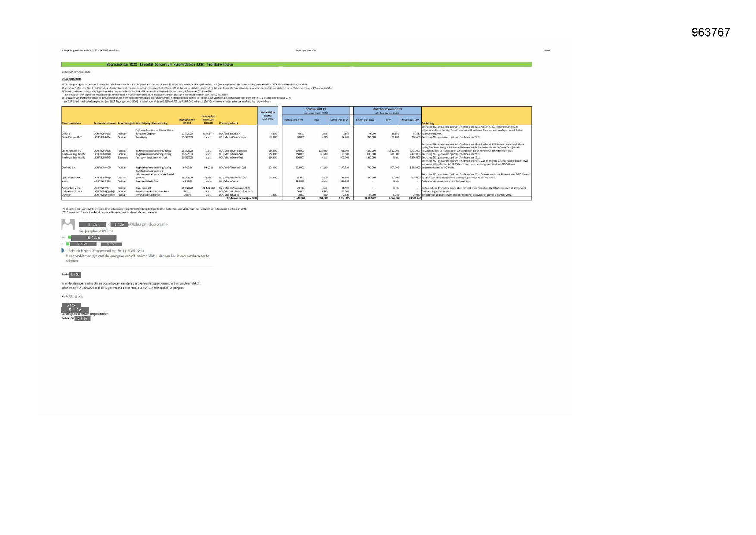The width and height of the screenshot is (756, 535).
Task: Select the redacted sender name block 5.1.2e
Action: pos(93,225)
